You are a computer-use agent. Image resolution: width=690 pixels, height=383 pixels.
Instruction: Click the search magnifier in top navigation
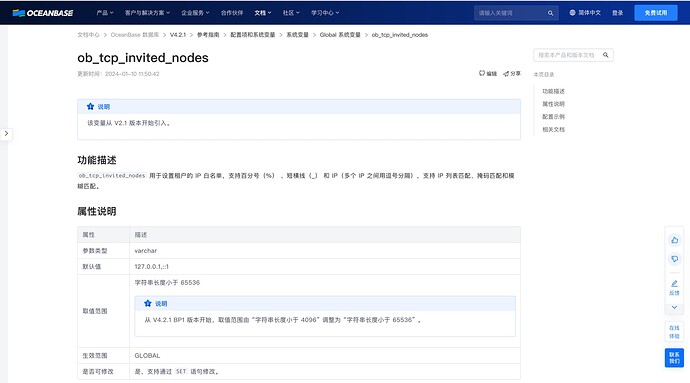(551, 13)
